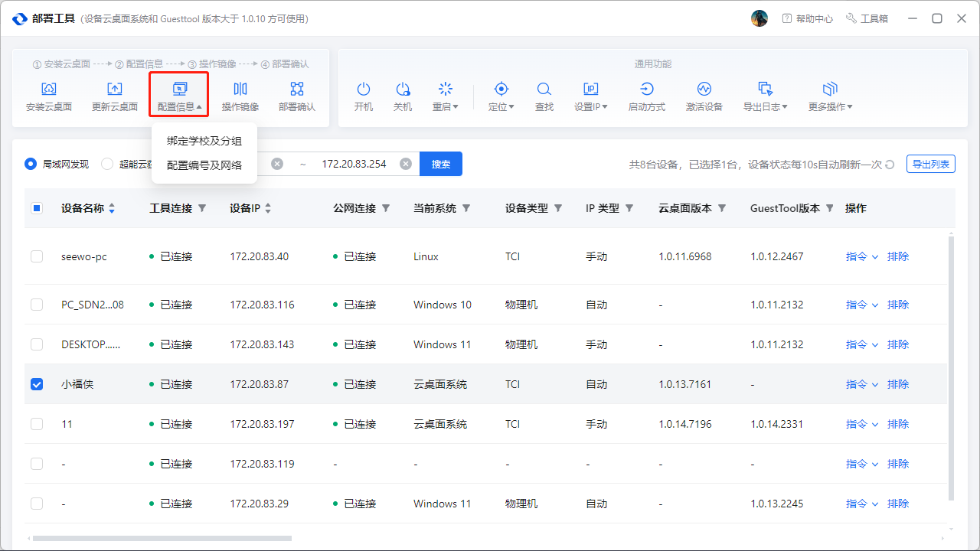Toggle the select-all devices checkbox
Viewport: 980px width, 551px height.
[x=37, y=208]
